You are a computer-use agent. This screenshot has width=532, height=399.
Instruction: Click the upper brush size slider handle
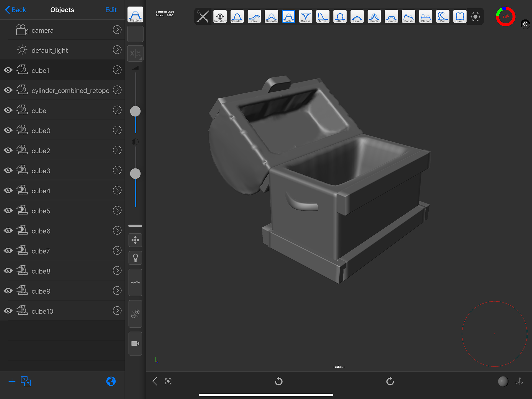pyautogui.click(x=135, y=111)
